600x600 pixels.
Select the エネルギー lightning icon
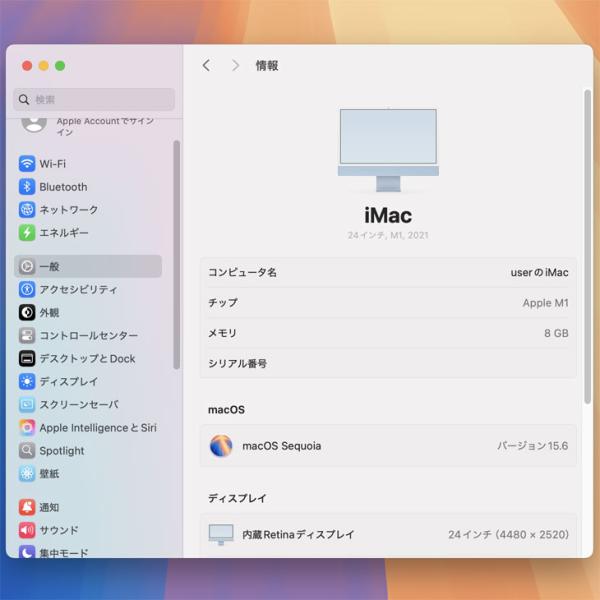[27, 233]
